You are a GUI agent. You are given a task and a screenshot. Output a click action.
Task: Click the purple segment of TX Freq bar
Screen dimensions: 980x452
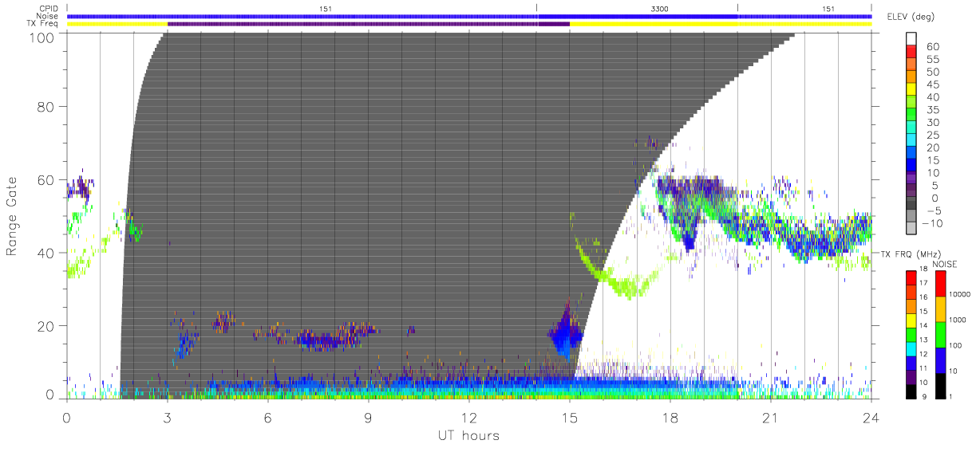click(x=369, y=24)
